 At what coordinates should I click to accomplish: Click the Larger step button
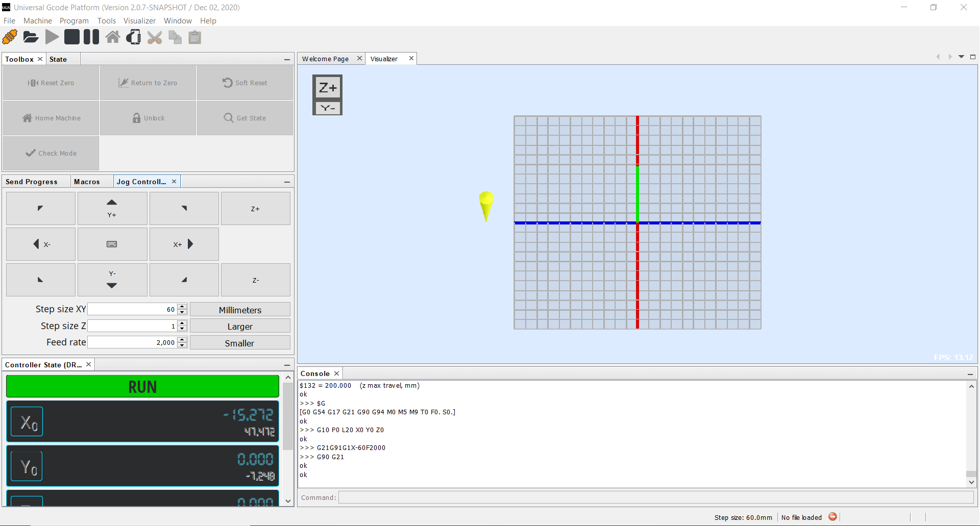point(240,326)
